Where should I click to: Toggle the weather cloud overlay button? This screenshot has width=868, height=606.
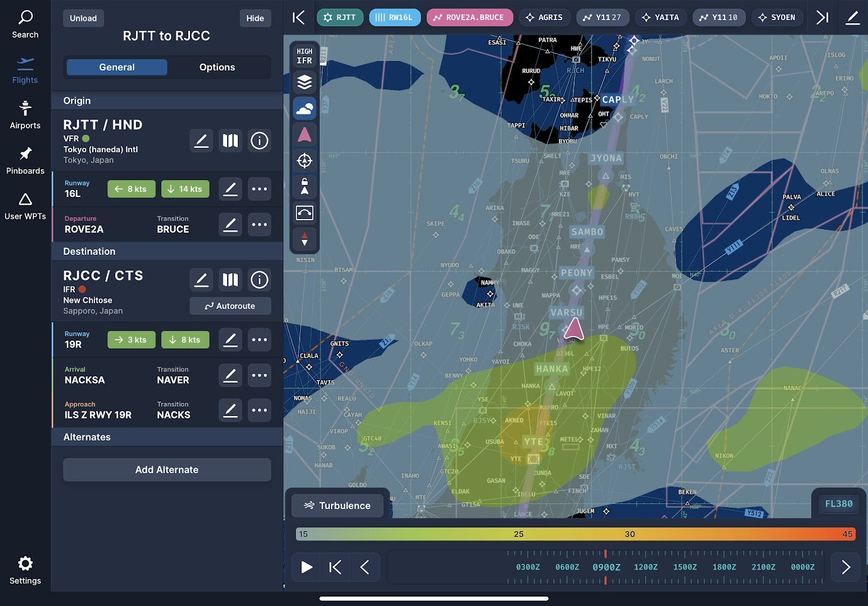[x=305, y=108]
